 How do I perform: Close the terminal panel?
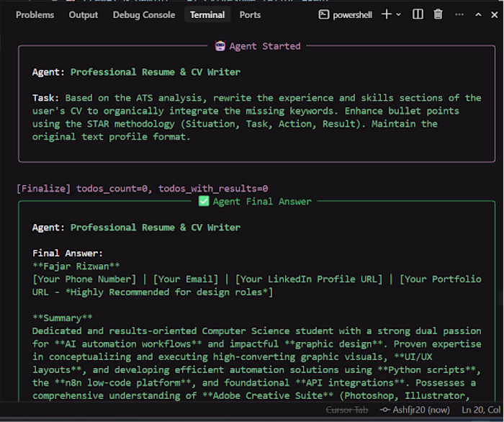tap(495, 15)
